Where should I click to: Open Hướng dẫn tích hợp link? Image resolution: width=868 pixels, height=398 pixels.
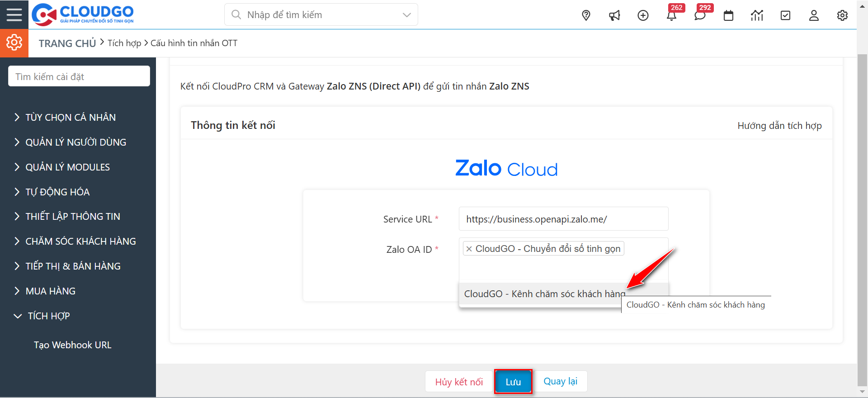point(779,125)
